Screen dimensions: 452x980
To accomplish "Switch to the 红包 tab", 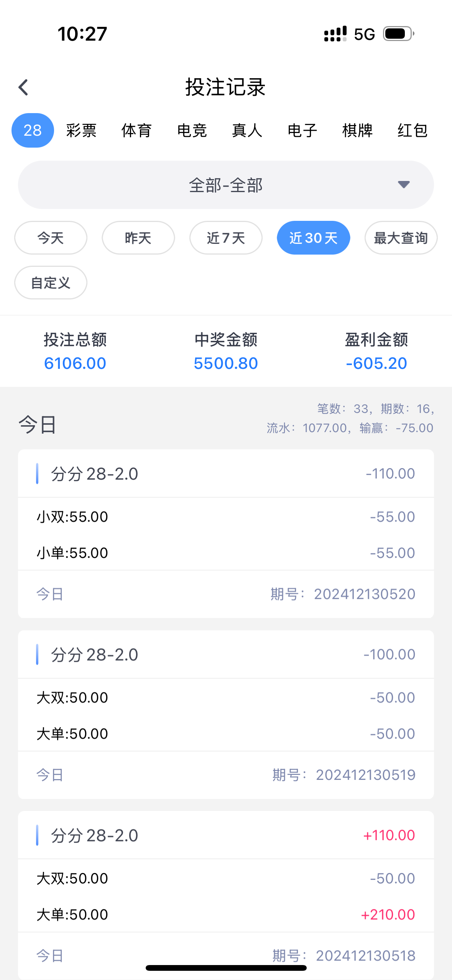I will (413, 130).
